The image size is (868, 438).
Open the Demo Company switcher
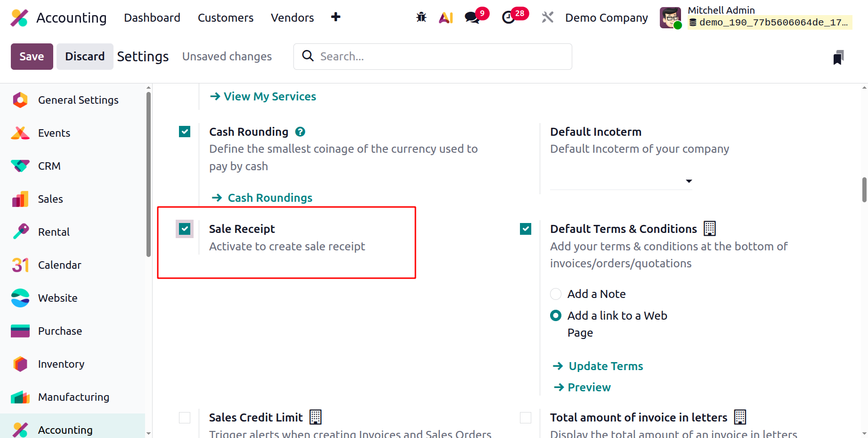coord(606,17)
